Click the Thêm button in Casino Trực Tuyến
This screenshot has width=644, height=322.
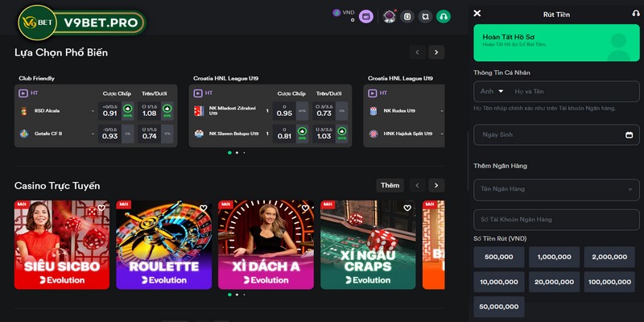pos(390,185)
